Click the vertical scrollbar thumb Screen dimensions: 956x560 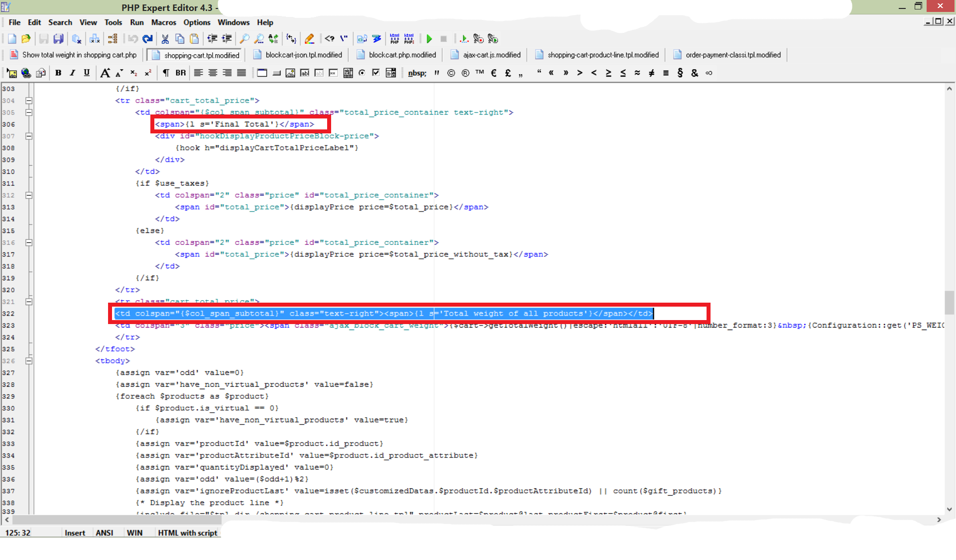pos(949,302)
